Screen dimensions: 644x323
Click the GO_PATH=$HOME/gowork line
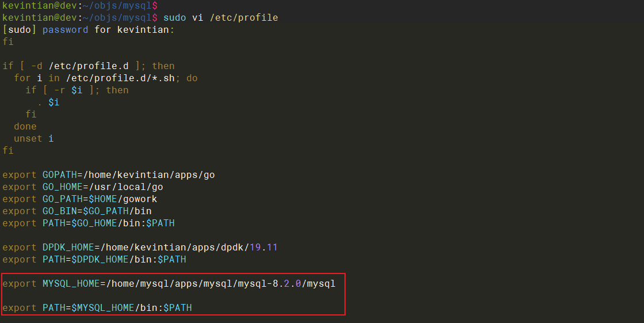point(80,199)
